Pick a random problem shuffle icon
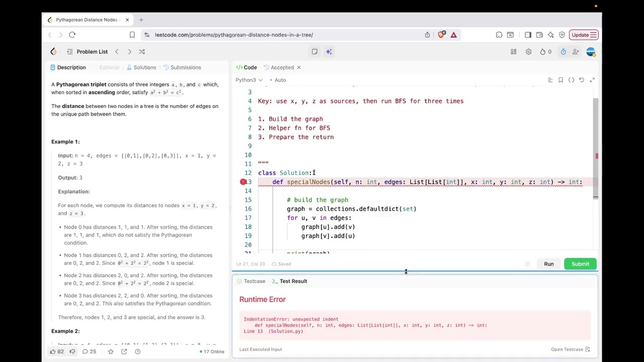This screenshot has height=362, width=644. point(142,52)
